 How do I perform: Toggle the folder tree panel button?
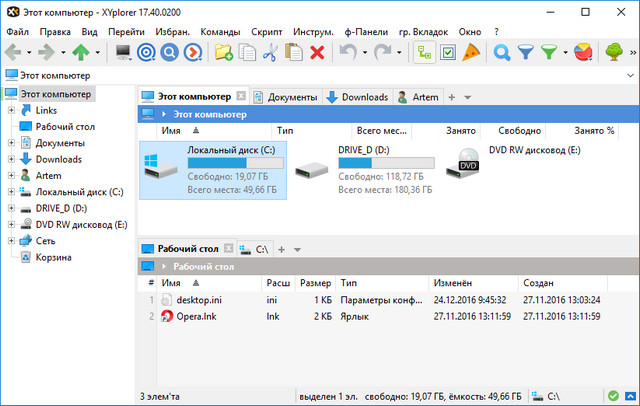[x=424, y=52]
